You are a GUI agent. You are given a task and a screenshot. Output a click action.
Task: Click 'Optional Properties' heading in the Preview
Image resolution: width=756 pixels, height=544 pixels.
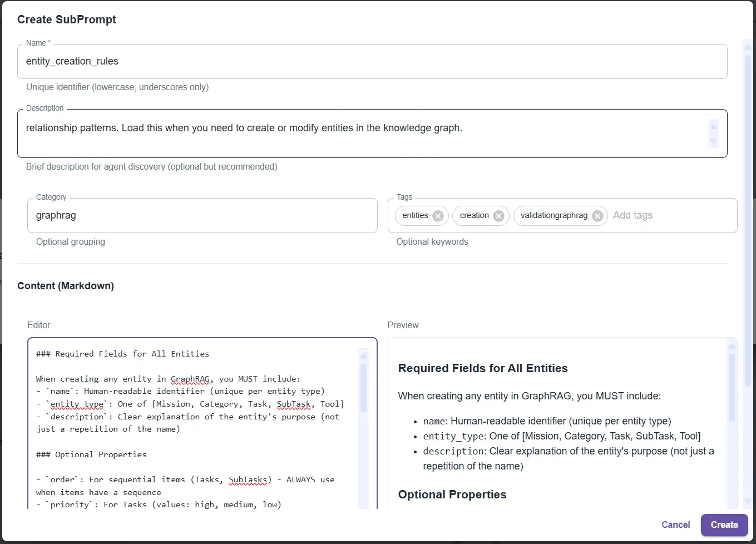[x=452, y=494]
